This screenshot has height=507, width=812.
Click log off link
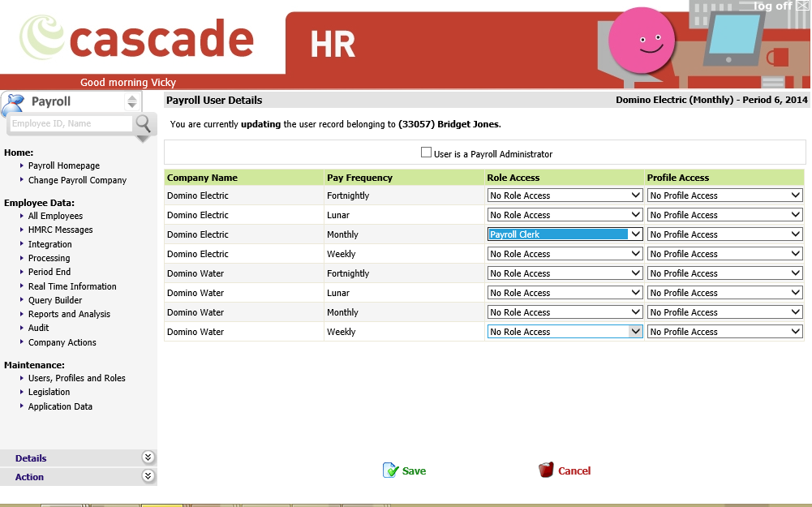pos(772,6)
